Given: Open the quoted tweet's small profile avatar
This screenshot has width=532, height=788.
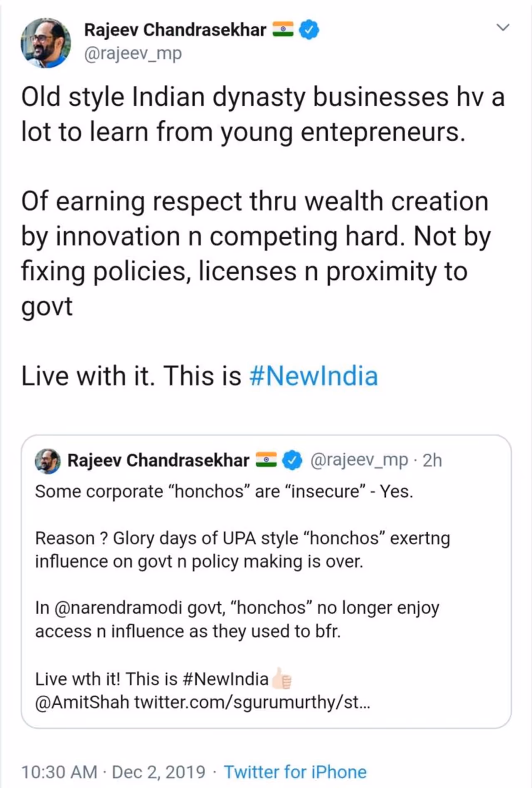Looking at the screenshot, I should click(x=48, y=461).
